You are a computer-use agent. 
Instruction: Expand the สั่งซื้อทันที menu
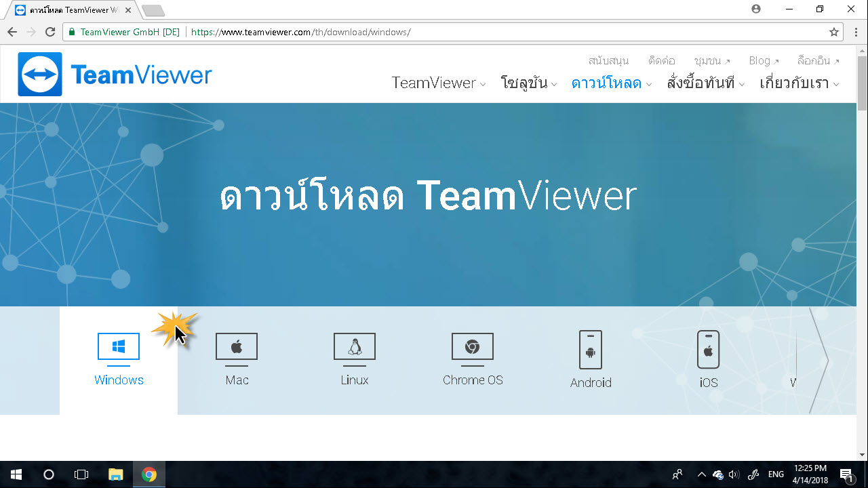(x=706, y=83)
